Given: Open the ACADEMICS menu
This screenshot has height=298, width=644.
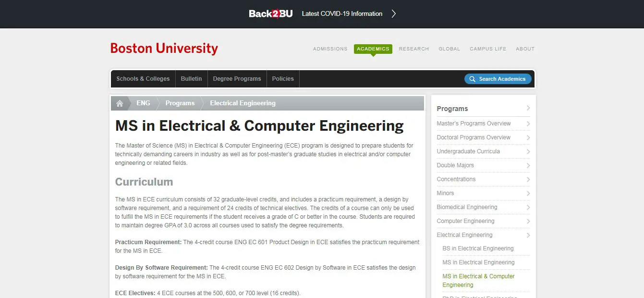Looking at the screenshot, I should (x=373, y=48).
